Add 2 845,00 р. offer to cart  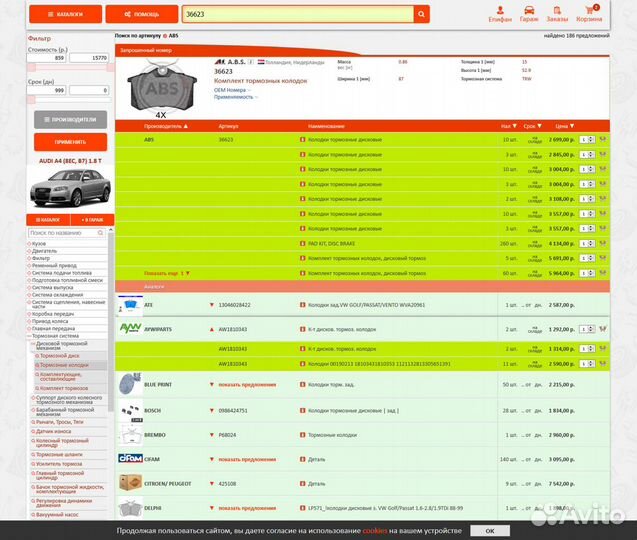coord(603,154)
